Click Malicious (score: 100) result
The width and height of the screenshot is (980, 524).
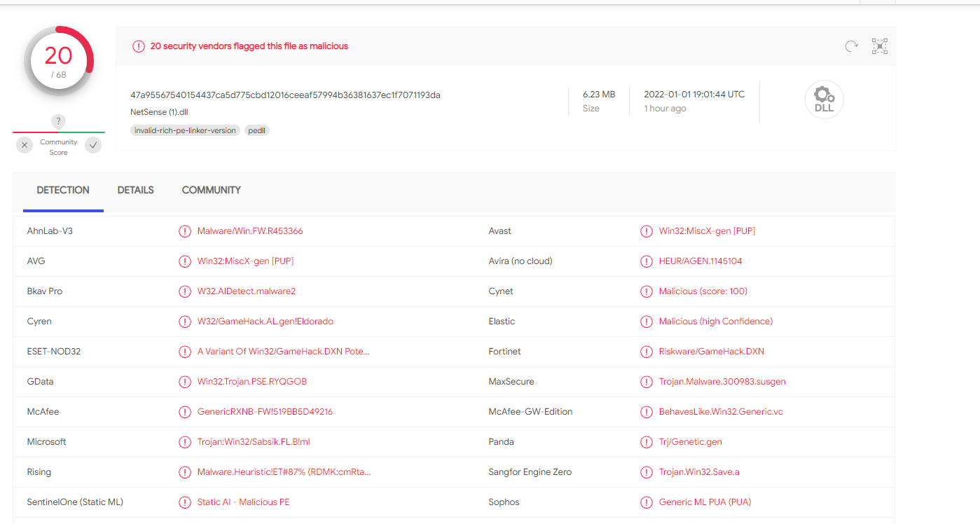click(x=703, y=291)
